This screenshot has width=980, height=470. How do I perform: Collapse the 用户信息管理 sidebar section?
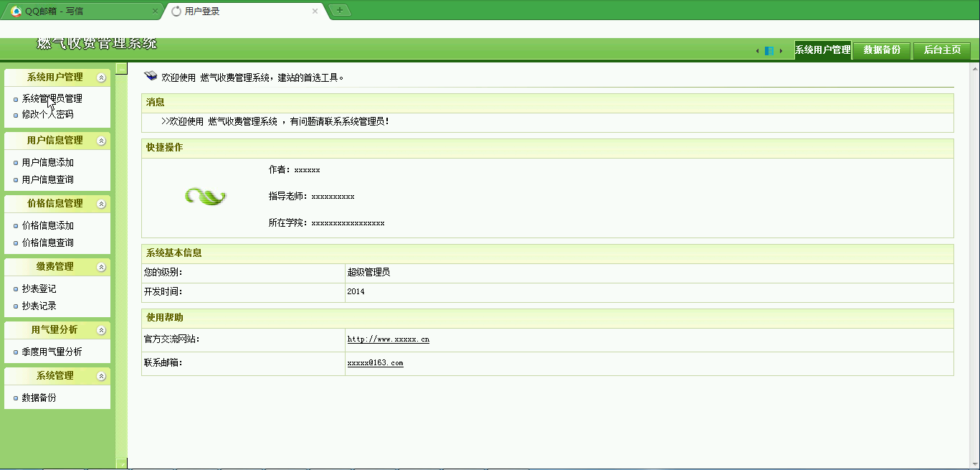click(101, 141)
